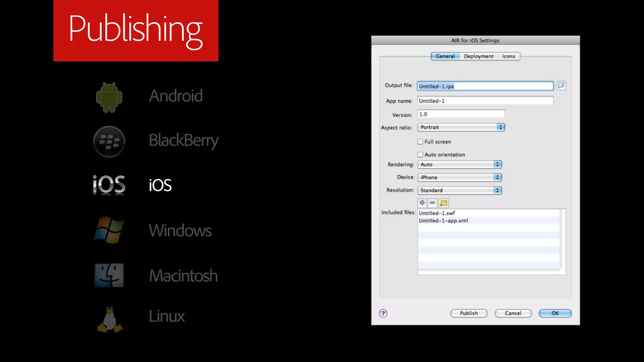Screen dimensions: 644x362
Task: Click the Publish button
Action: (469, 313)
